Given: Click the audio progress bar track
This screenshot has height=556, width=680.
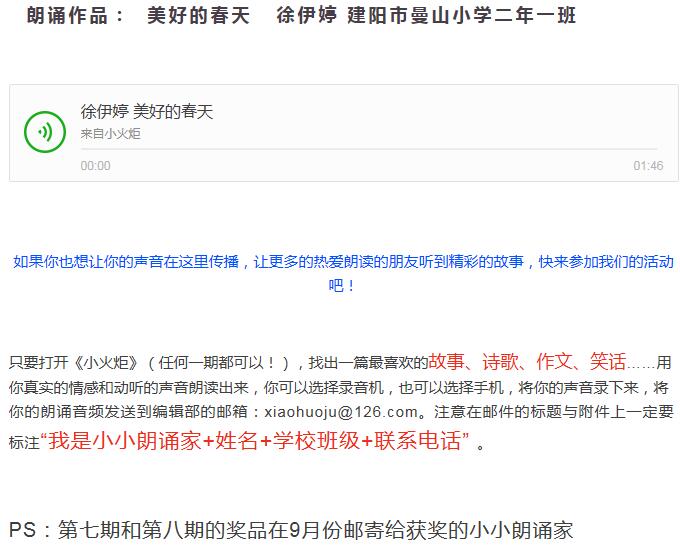Looking at the screenshot, I should [369, 149].
